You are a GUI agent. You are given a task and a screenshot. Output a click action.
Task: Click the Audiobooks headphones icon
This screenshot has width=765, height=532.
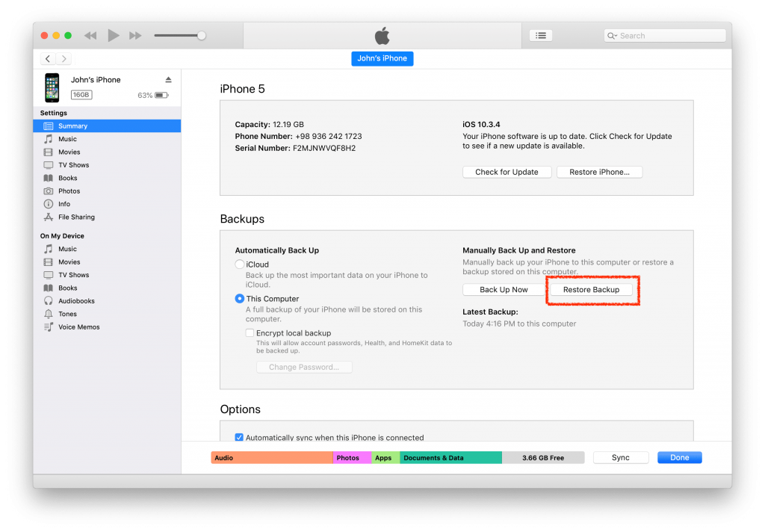49,300
